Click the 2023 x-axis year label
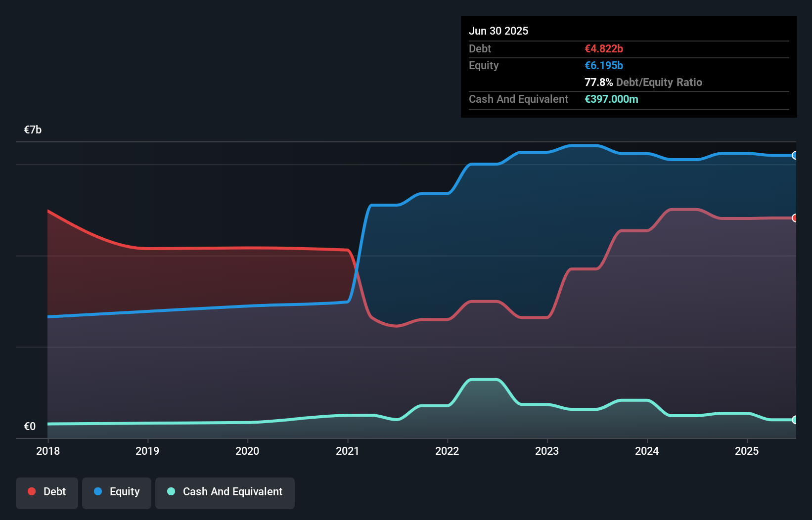 [x=547, y=451]
